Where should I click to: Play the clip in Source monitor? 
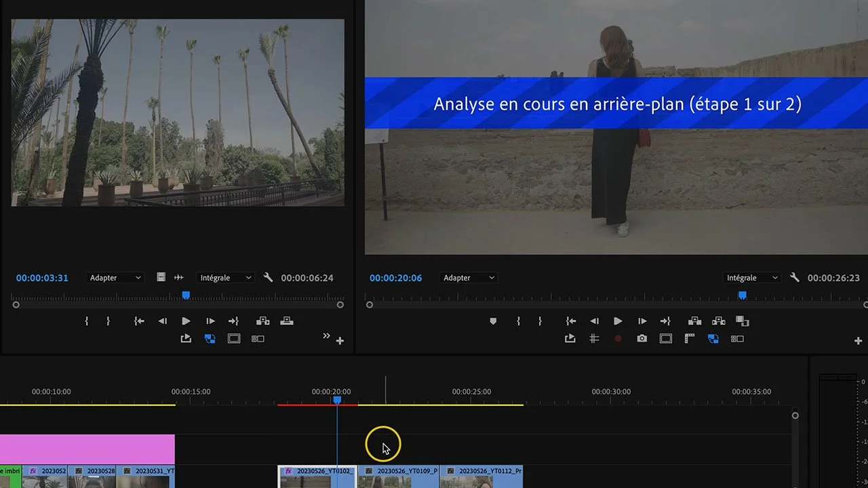pos(186,321)
